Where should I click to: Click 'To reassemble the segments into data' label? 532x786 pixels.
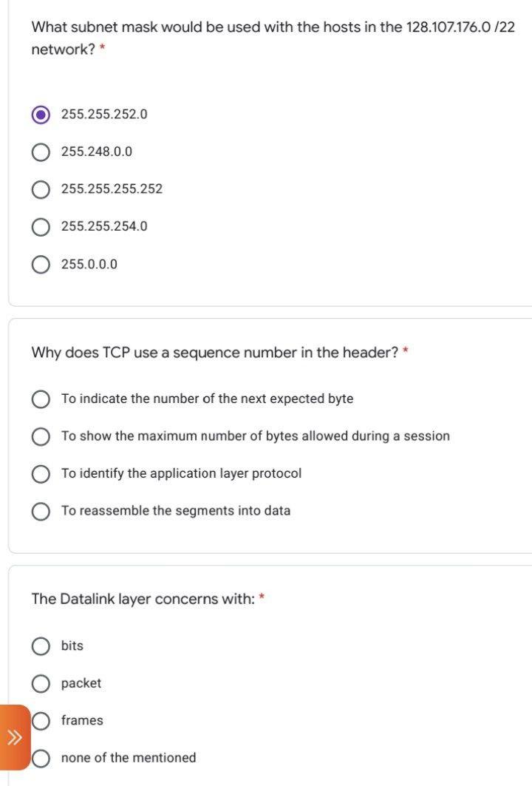[176, 511]
